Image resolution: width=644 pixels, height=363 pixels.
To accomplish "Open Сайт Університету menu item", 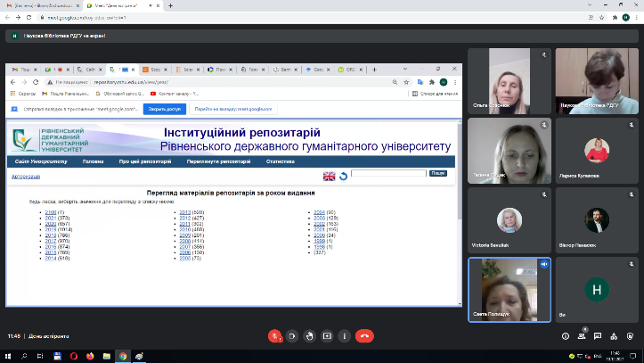I will (41, 161).
